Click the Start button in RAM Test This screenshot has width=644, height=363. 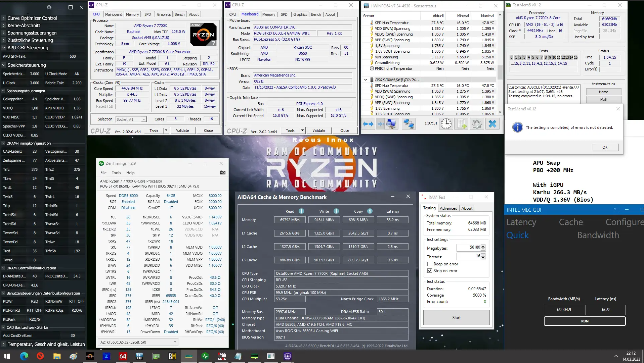[456, 318]
